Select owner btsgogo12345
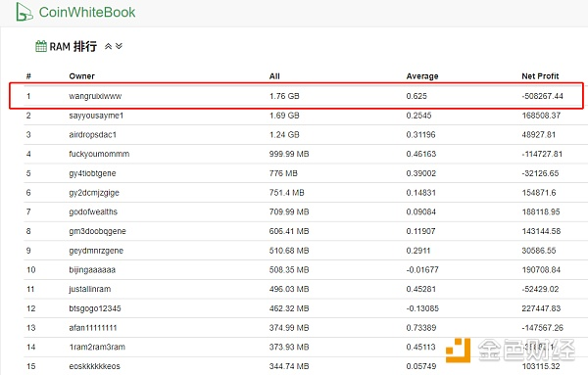Image resolution: width=588 pixels, height=375 pixels. click(x=95, y=308)
